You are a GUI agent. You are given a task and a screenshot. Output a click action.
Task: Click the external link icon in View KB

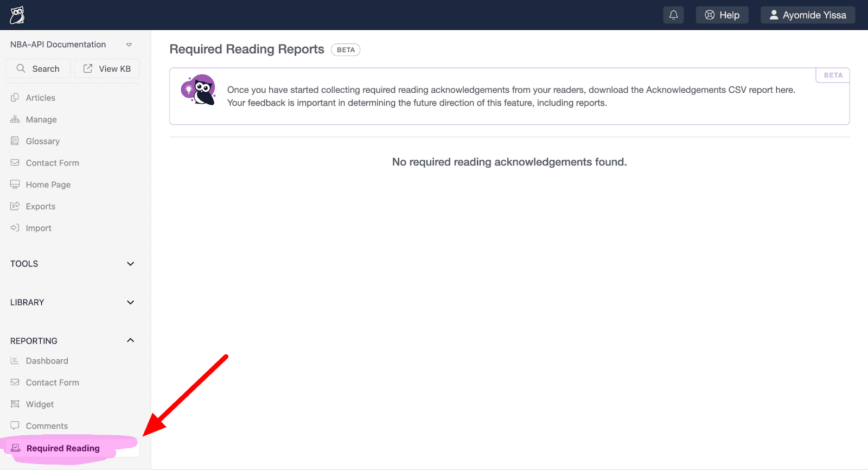[x=88, y=68]
